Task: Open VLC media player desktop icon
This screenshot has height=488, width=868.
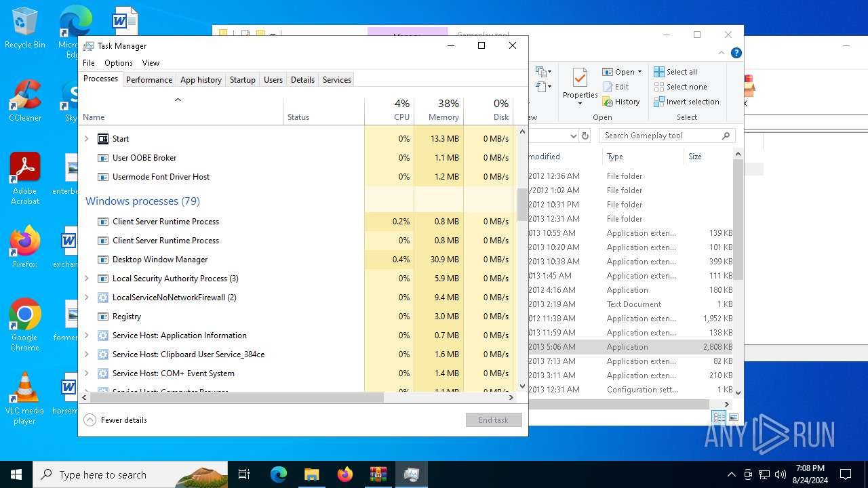Action: click(24, 399)
